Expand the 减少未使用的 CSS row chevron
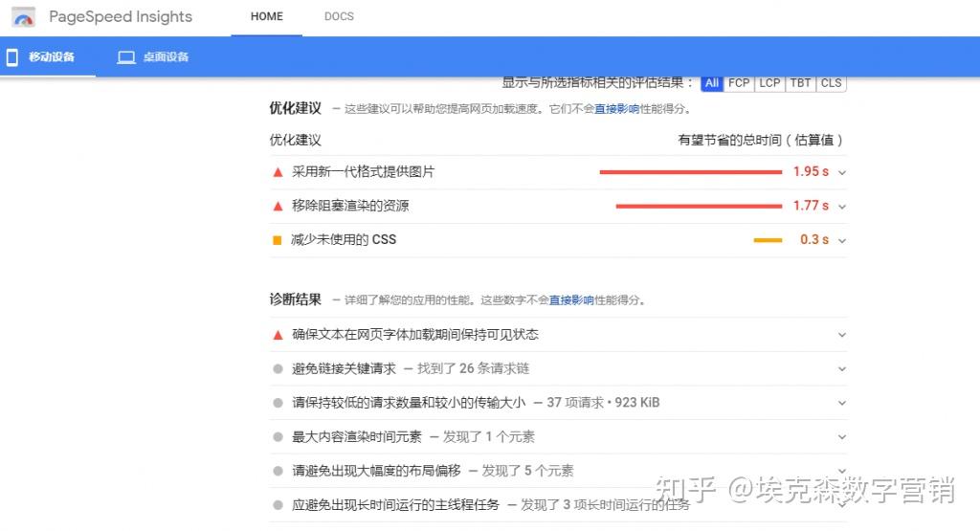980x531 pixels. (x=842, y=240)
